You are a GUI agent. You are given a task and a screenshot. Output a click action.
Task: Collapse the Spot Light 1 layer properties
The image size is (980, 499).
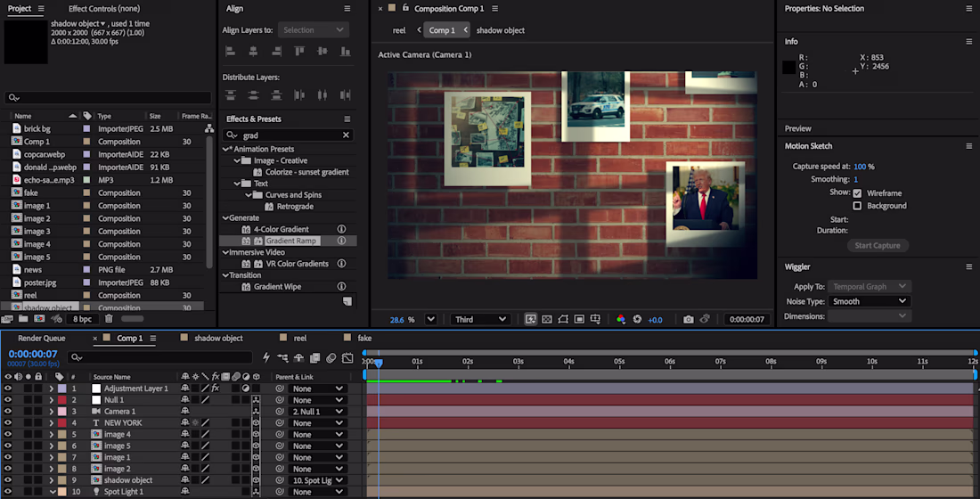(x=53, y=492)
